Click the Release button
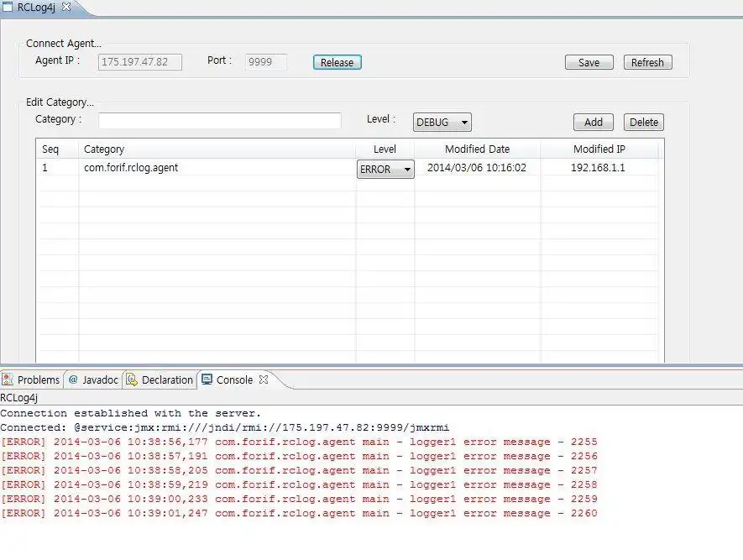The image size is (743, 560). click(x=337, y=62)
